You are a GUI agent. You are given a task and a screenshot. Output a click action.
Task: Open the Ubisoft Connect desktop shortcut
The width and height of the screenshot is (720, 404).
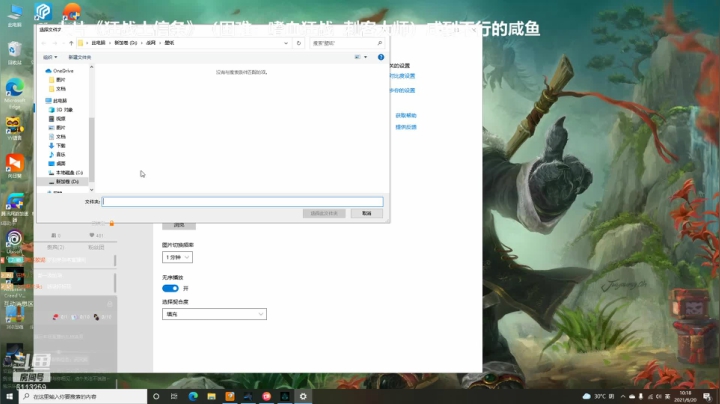14,242
